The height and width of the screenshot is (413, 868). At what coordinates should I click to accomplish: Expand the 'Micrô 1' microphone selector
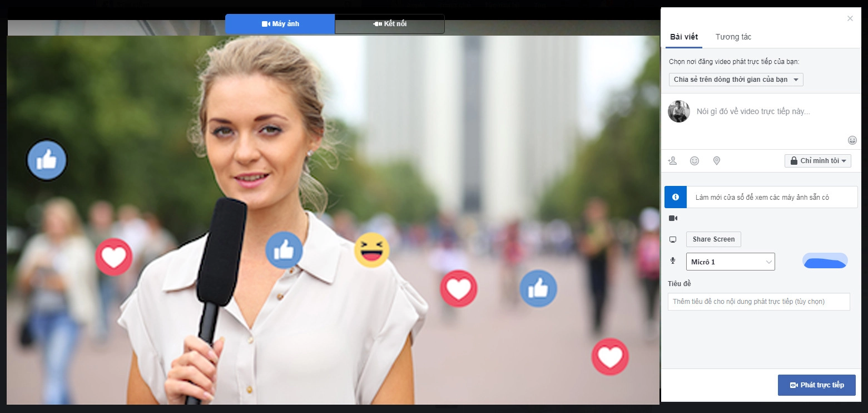click(x=730, y=262)
